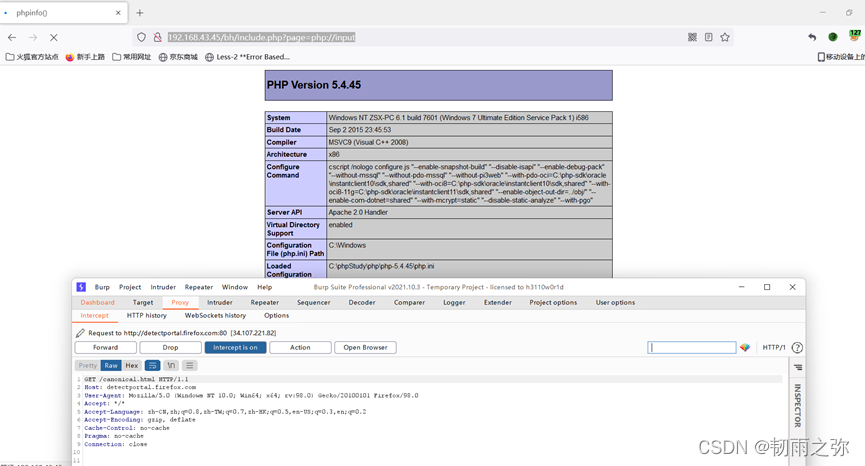
Task: Click the Firefox forward arrow
Action: (33, 38)
